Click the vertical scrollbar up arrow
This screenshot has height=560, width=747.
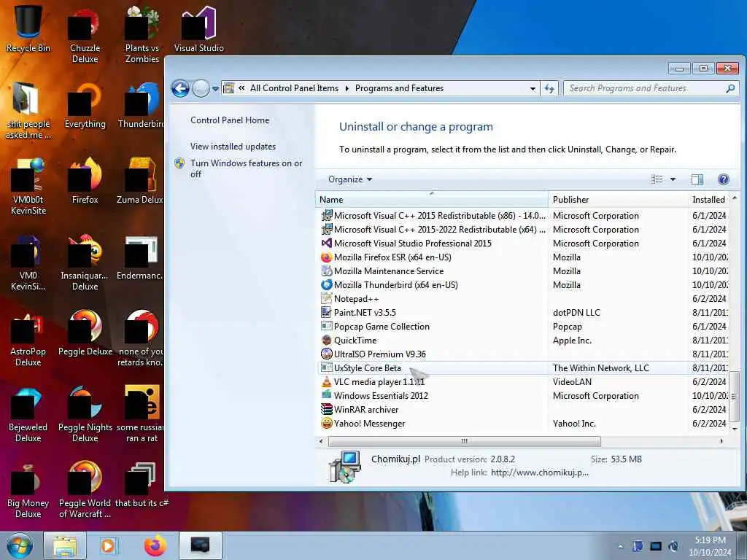point(734,198)
